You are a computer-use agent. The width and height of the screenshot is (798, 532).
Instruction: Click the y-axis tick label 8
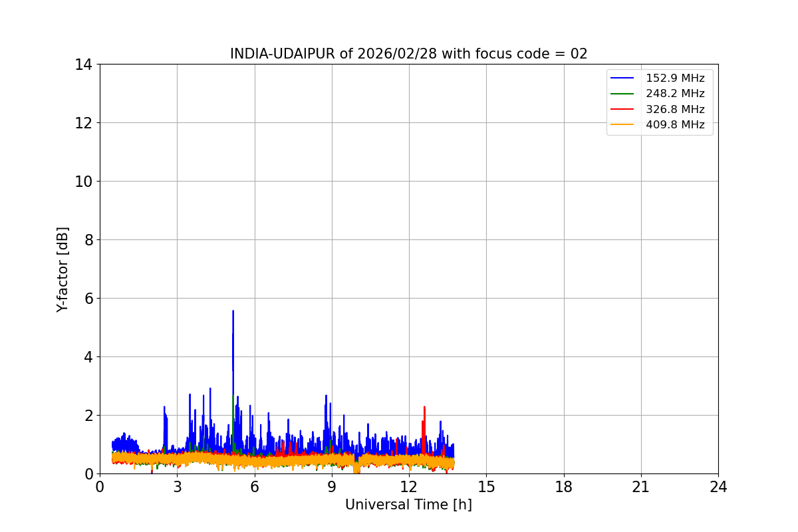tap(88, 240)
